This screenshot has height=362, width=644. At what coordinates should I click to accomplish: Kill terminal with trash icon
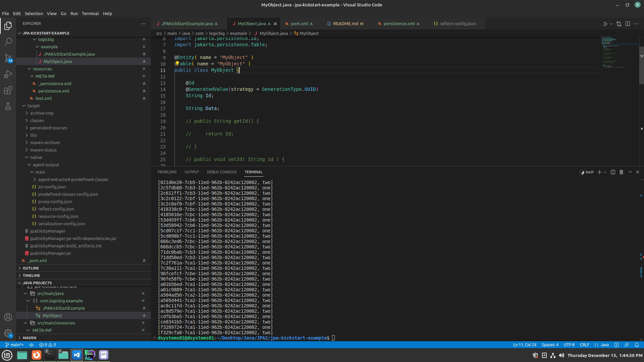pos(621,172)
